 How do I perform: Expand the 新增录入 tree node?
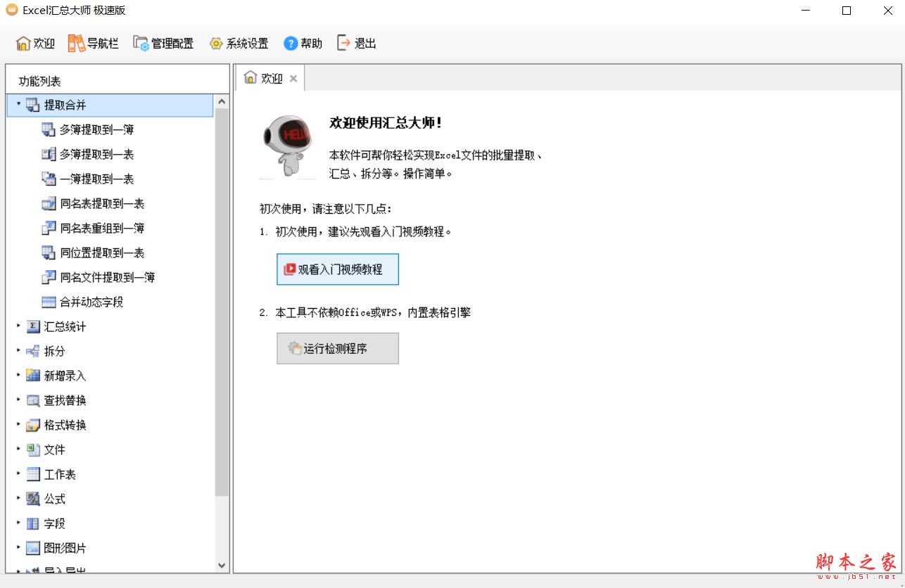coord(18,375)
